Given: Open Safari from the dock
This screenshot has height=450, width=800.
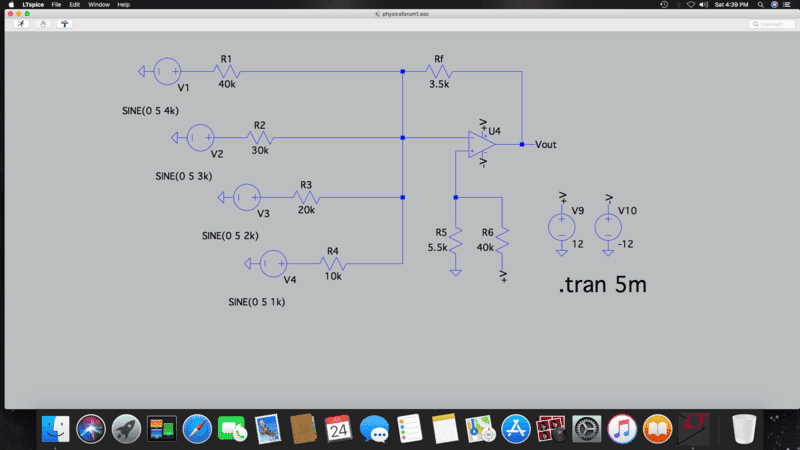Looking at the screenshot, I should (195, 429).
